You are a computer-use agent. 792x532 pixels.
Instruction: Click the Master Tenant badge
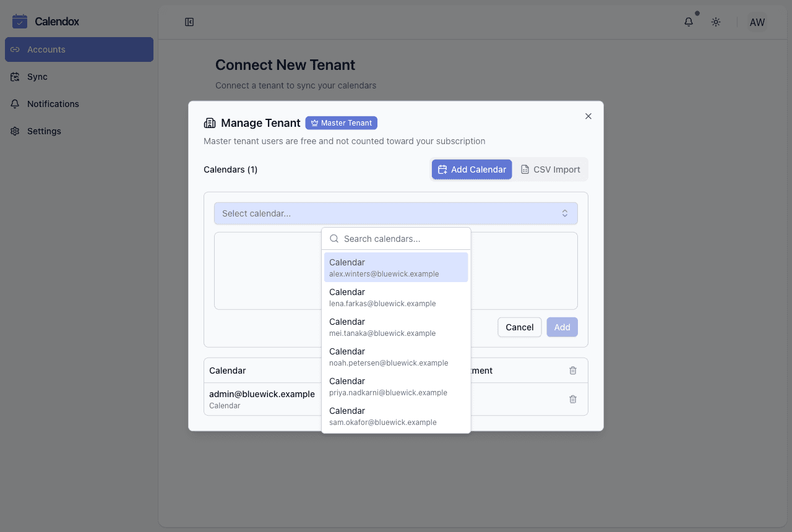tap(342, 123)
